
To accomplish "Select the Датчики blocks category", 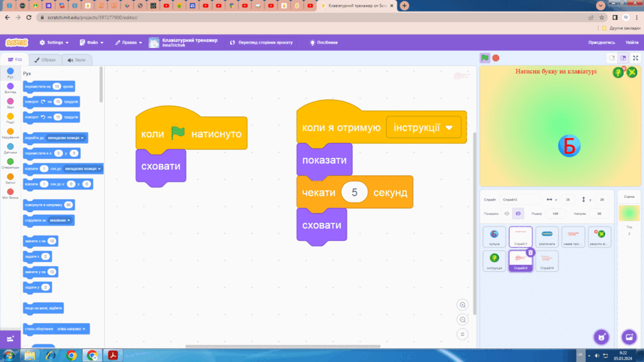I will pyautogui.click(x=10, y=148).
